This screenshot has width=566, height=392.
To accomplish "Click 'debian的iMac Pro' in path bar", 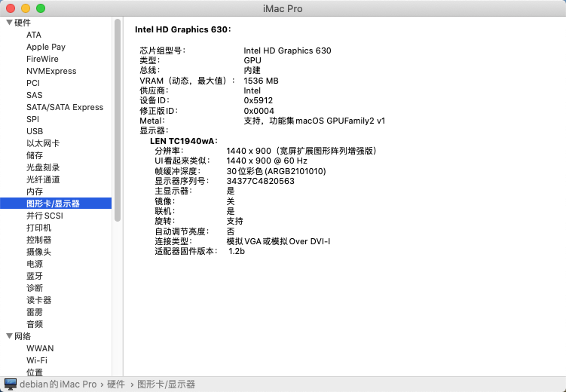I will tap(58, 384).
